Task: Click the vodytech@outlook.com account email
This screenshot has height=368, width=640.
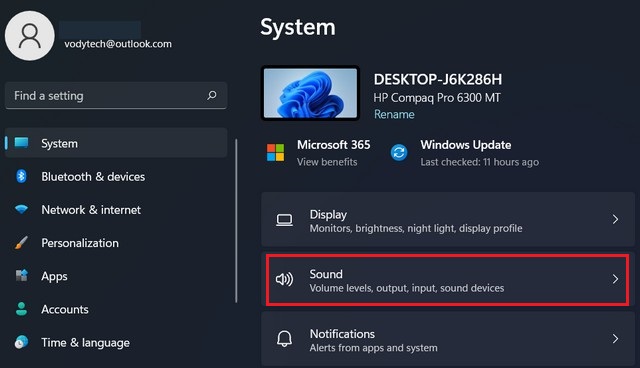Action: [118, 44]
